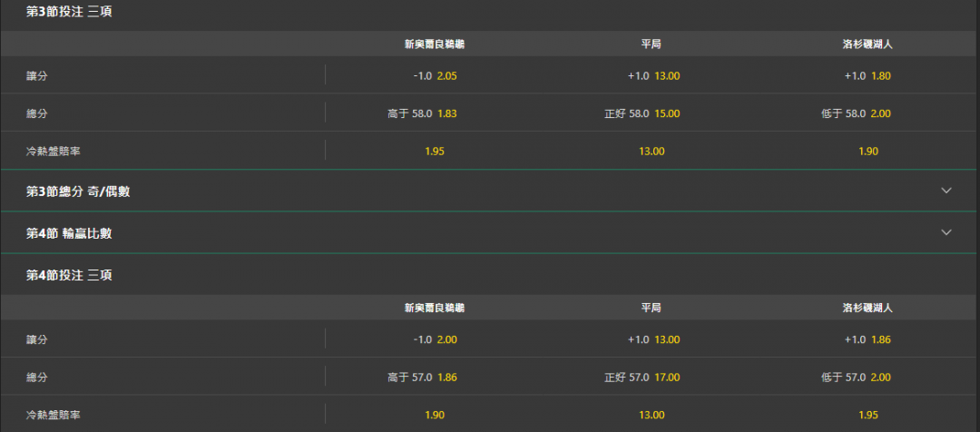Screen dimensions: 980x432
Task: Choose 4th quarter 冷熱盤賠率 tie odds 13.00
Action: [652, 415]
